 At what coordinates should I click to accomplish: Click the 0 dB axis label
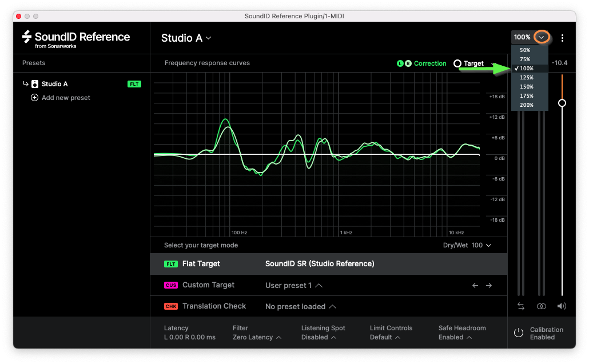point(500,158)
